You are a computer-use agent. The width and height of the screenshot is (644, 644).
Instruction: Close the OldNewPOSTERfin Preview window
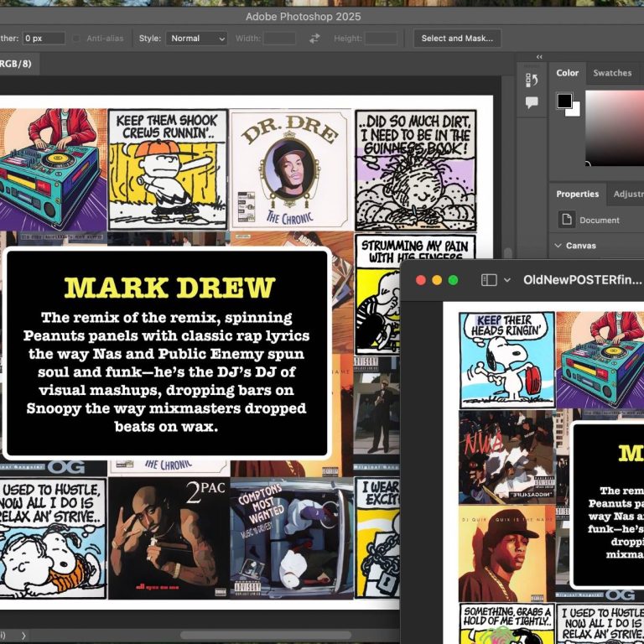[x=421, y=280]
